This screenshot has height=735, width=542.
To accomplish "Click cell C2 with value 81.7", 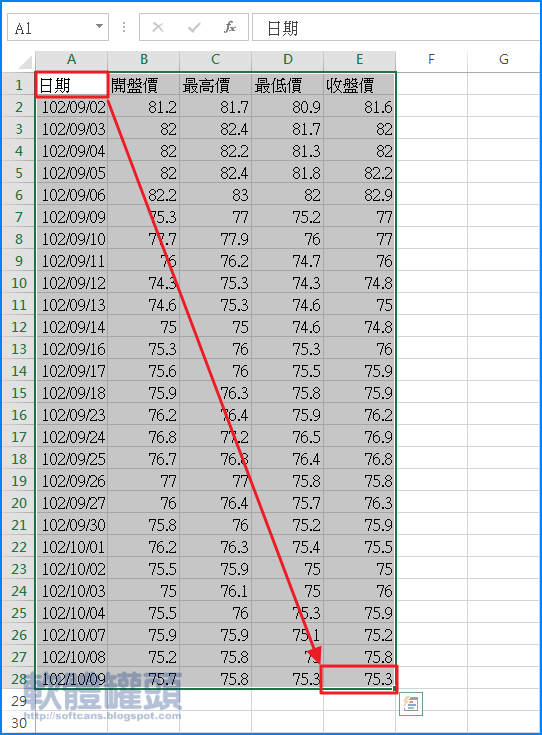I will (x=215, y=107).
